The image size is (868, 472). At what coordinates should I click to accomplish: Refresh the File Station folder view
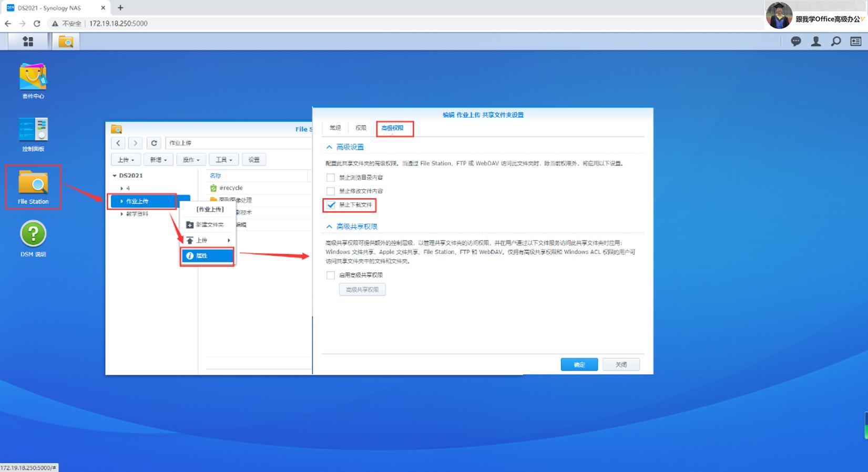pos(154,143)
